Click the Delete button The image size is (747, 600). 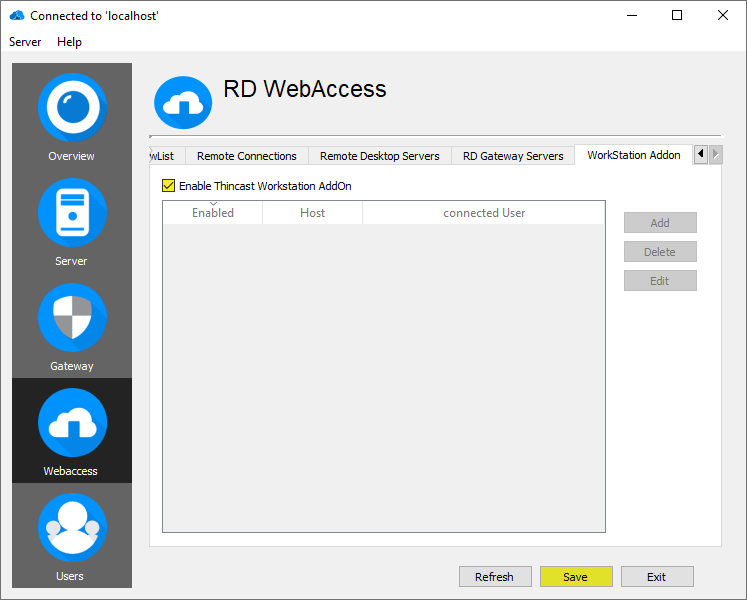coord(660,252)
